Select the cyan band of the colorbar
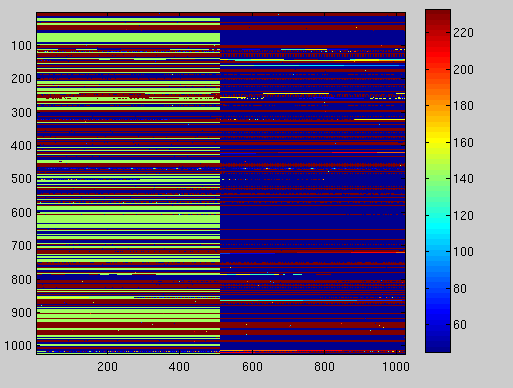Image resolution: width=513 pixels, height=388 pixels. click(x=438, y=227)
